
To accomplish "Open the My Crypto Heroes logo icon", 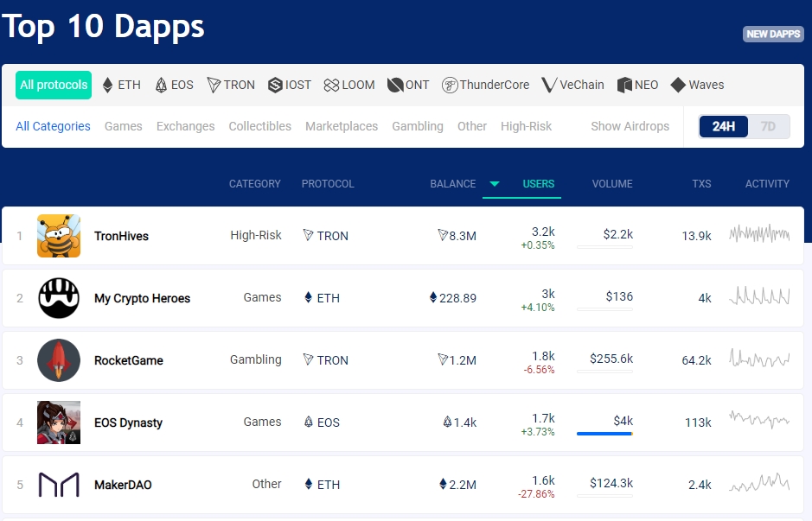I will [59, 298].
